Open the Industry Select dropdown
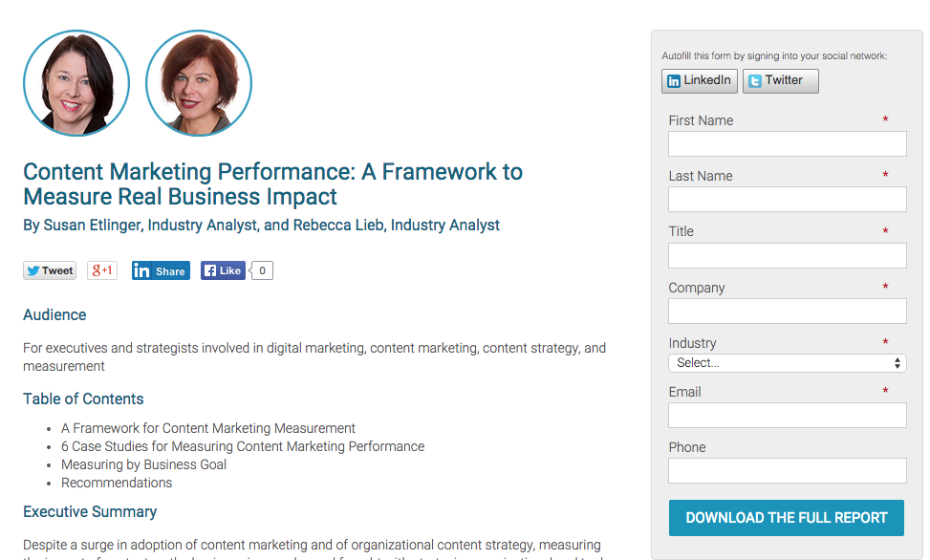 click(x=787, y=363)
